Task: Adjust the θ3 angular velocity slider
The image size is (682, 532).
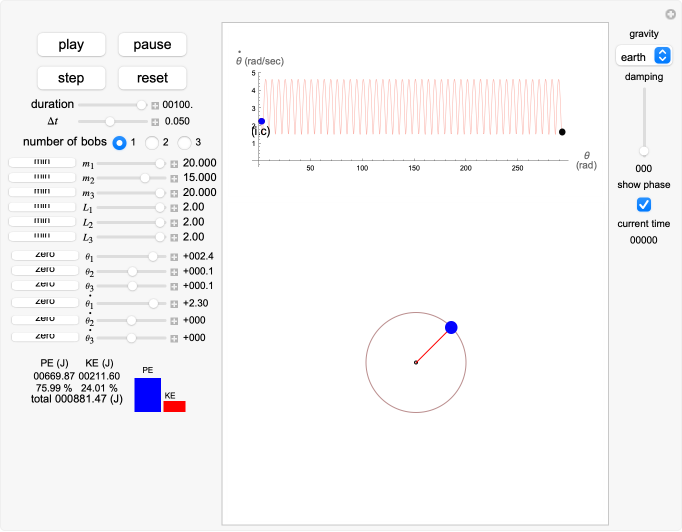Action: [x=131, y=338]
